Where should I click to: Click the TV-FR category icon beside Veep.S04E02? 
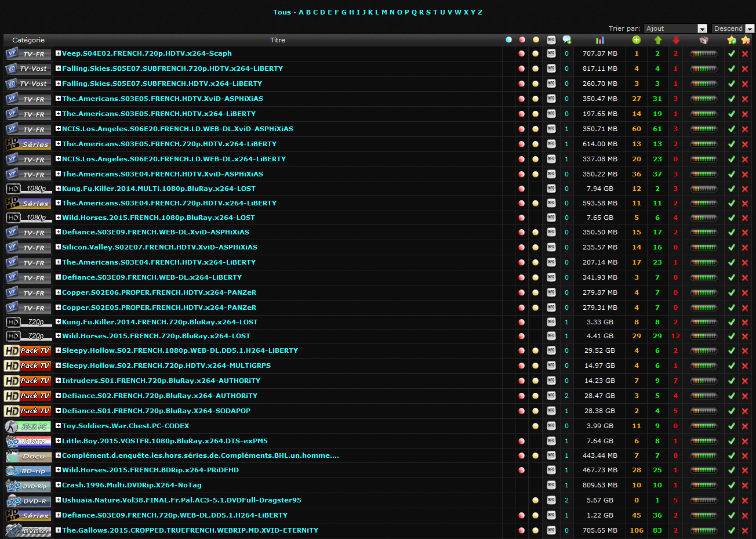28,54
